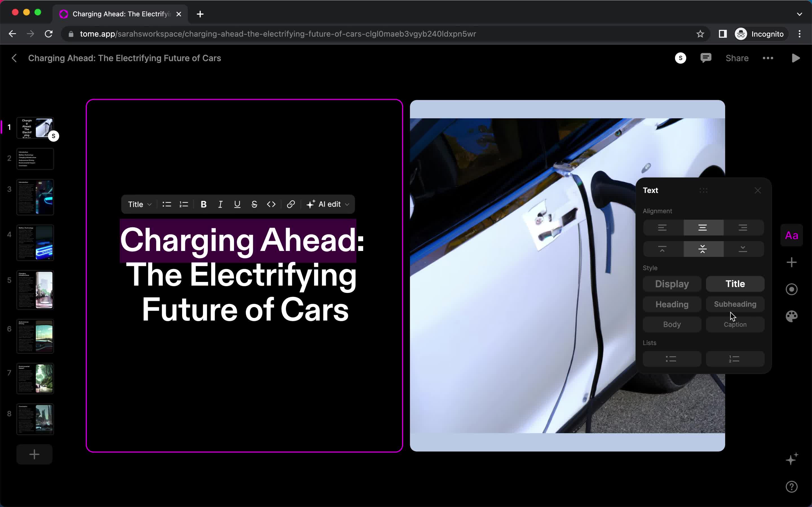Click the Hyperlink insert icon
This screenshot has width=812, height=507.
click(290, 204)
